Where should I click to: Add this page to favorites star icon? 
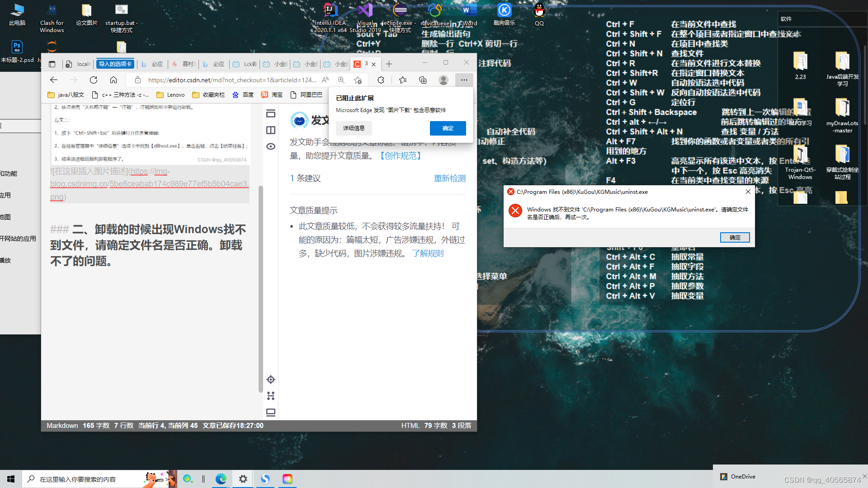[x=358, y=80]
